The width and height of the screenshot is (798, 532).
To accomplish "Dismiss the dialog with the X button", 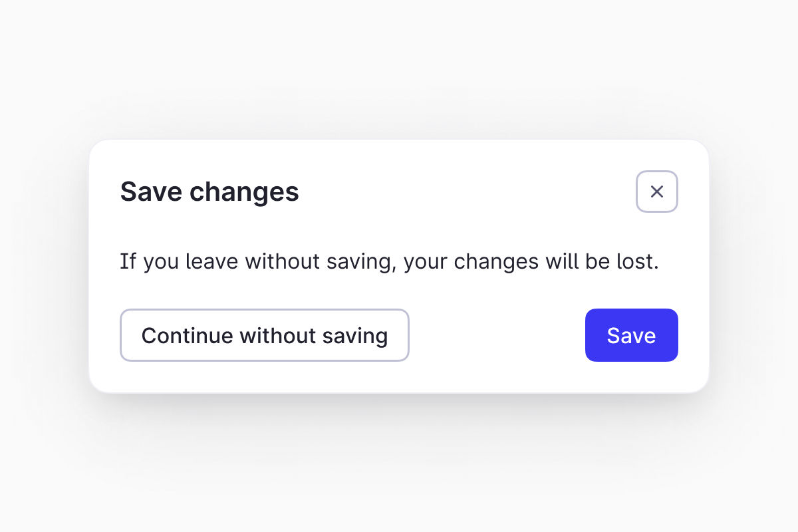I will (x=657, y=192).
